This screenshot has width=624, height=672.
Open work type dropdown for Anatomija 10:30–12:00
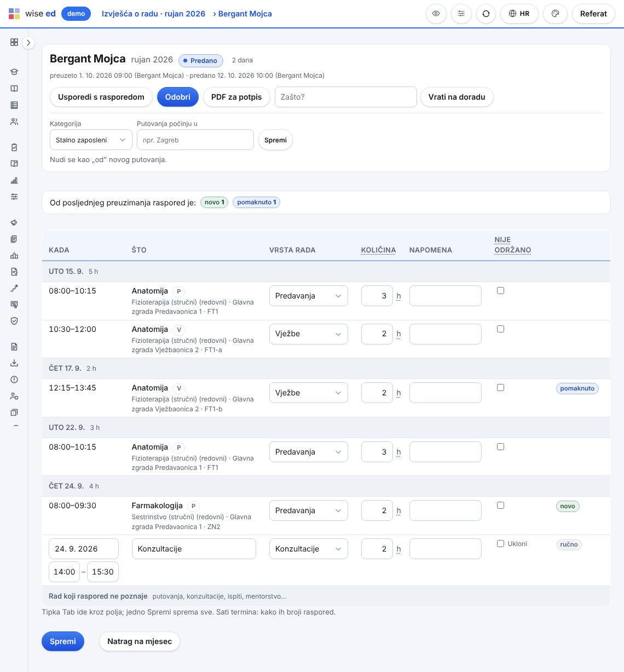pyautogui.click(x=309, y=334)
